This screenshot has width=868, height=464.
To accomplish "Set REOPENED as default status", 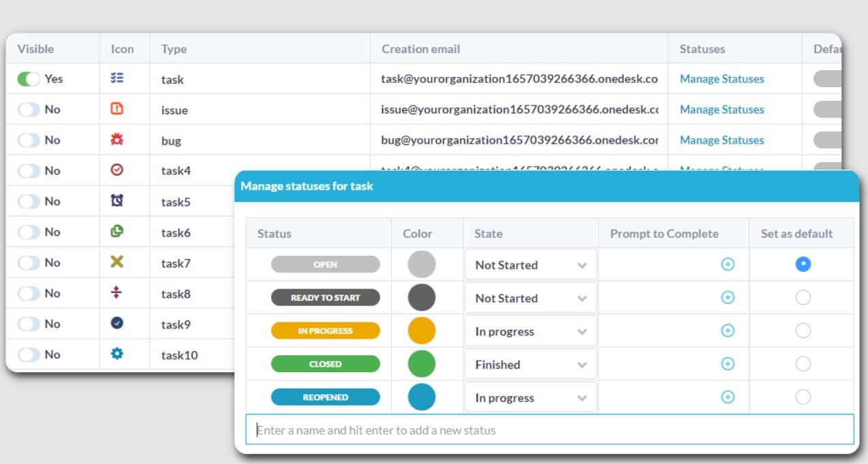I will point(803,397).
